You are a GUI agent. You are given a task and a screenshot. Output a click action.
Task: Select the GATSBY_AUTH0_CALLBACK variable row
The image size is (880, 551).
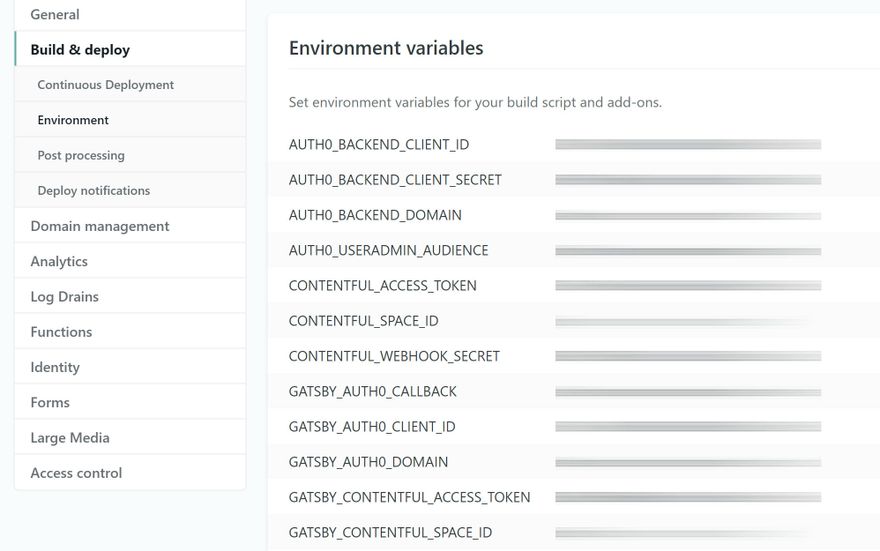372,392
